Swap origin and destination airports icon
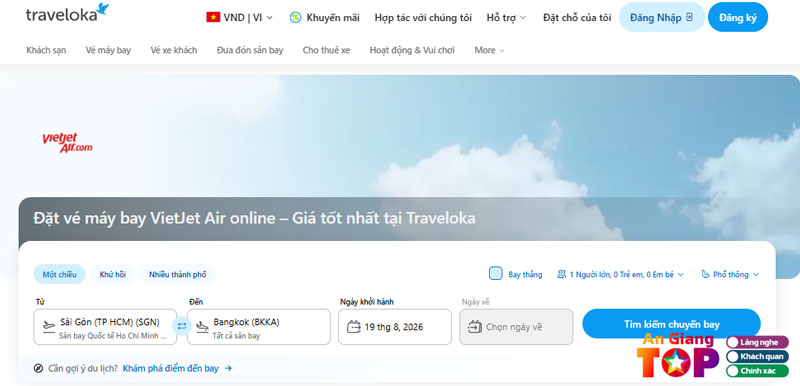This screenshot has height=386, width=800. pos(182,326)
